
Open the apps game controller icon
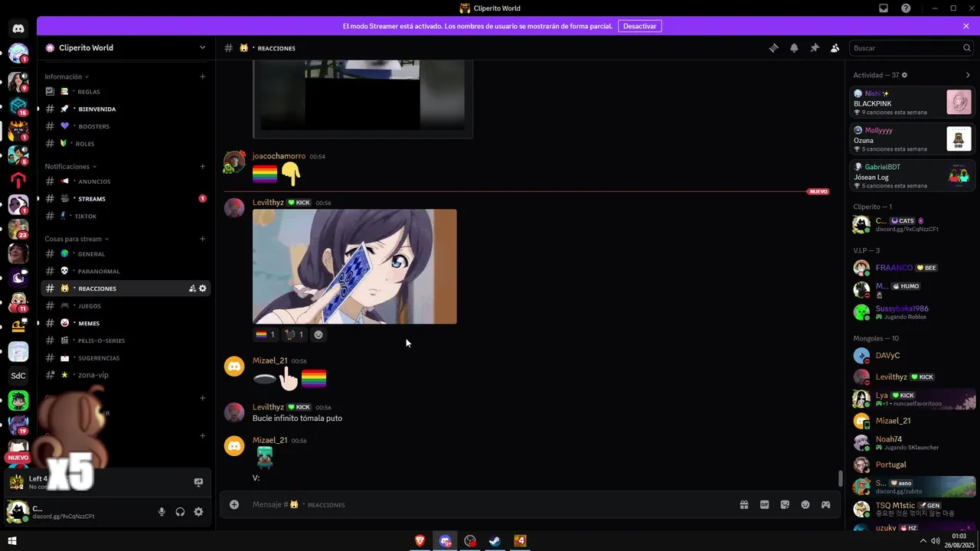pyautogui.click(x=826, y=504)
